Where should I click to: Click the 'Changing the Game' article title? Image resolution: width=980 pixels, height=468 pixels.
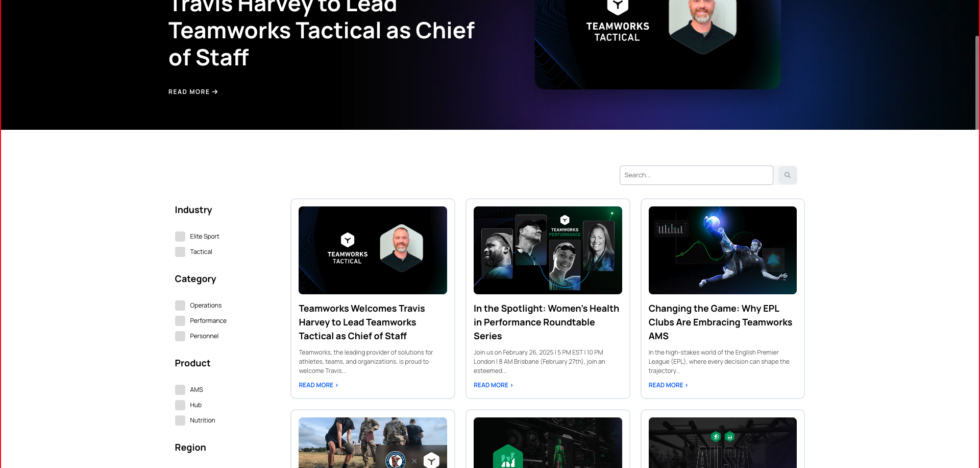[720, 322]
